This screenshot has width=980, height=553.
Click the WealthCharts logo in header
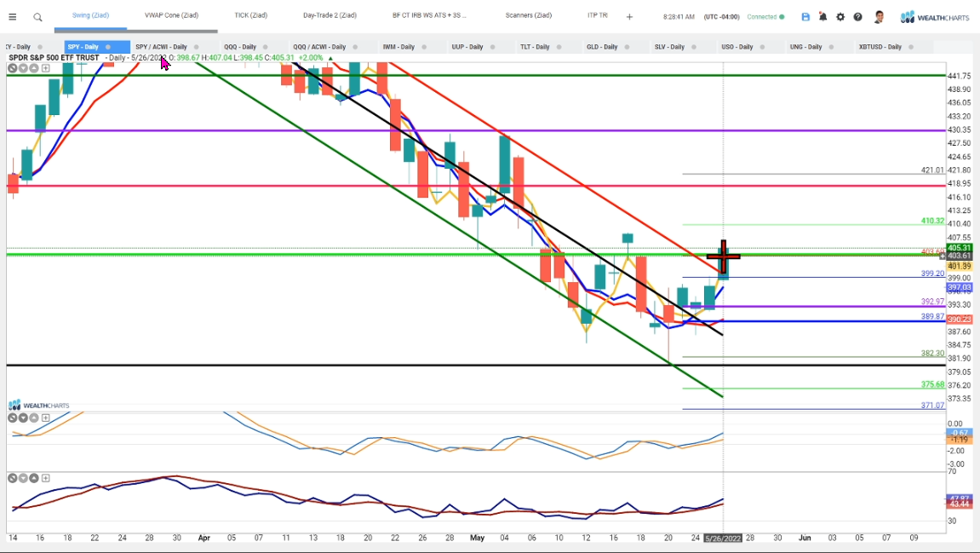[x=934, y=18]
